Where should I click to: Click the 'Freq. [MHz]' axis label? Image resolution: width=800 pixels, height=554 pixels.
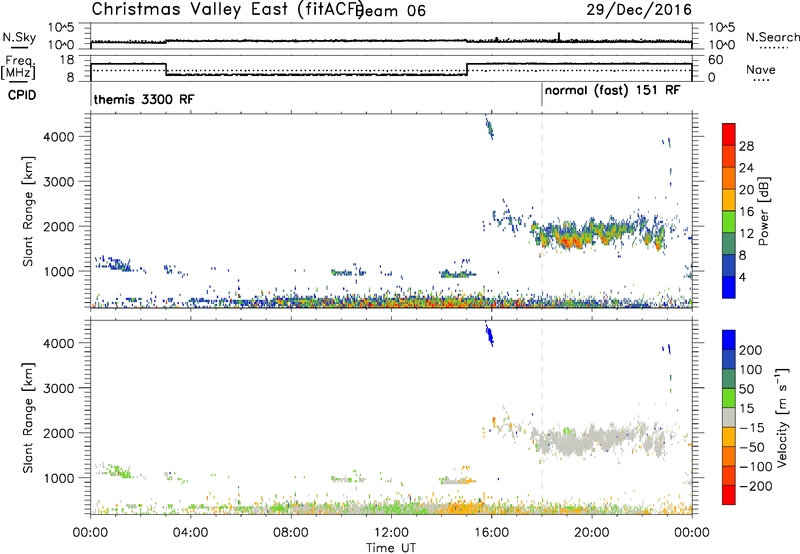pyautogui.click(x=19, y=68)
